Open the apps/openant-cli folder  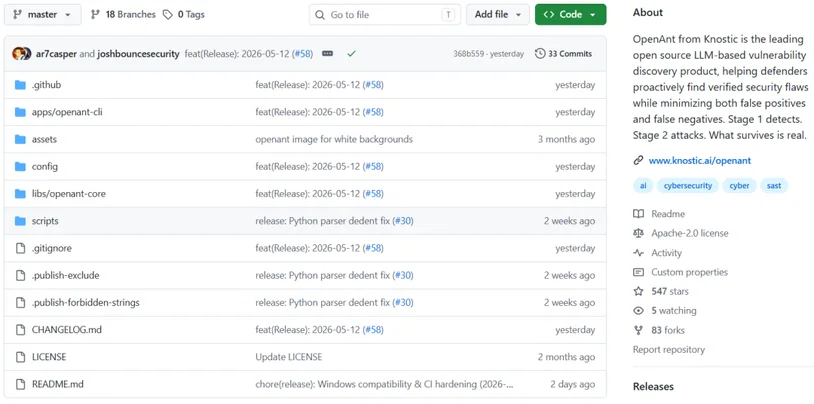(67, 112)
